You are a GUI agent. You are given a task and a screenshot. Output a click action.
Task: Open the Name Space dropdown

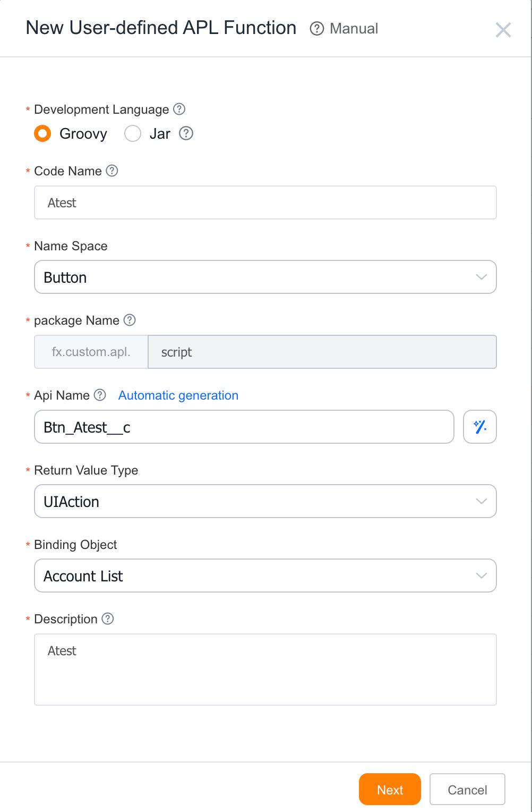pos(265,277)
